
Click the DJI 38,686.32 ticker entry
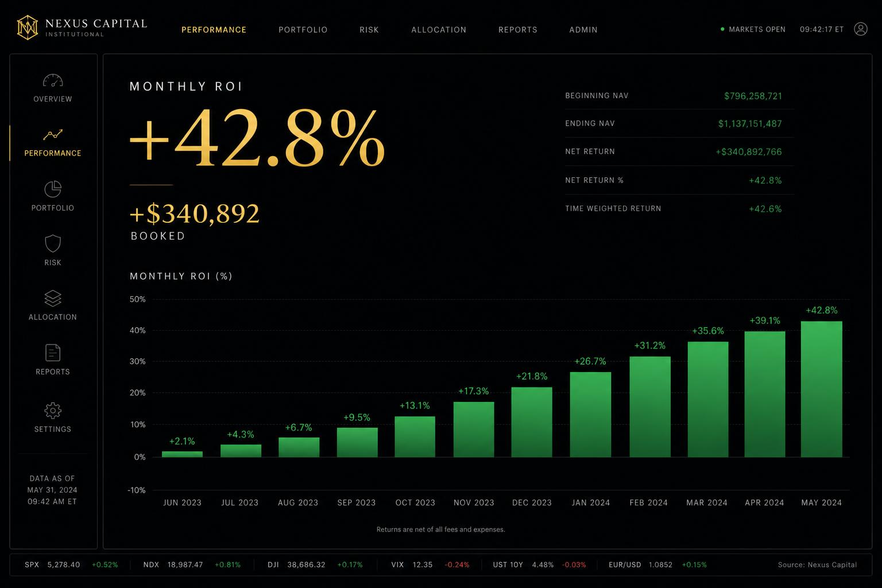click(x=315, y=565)
